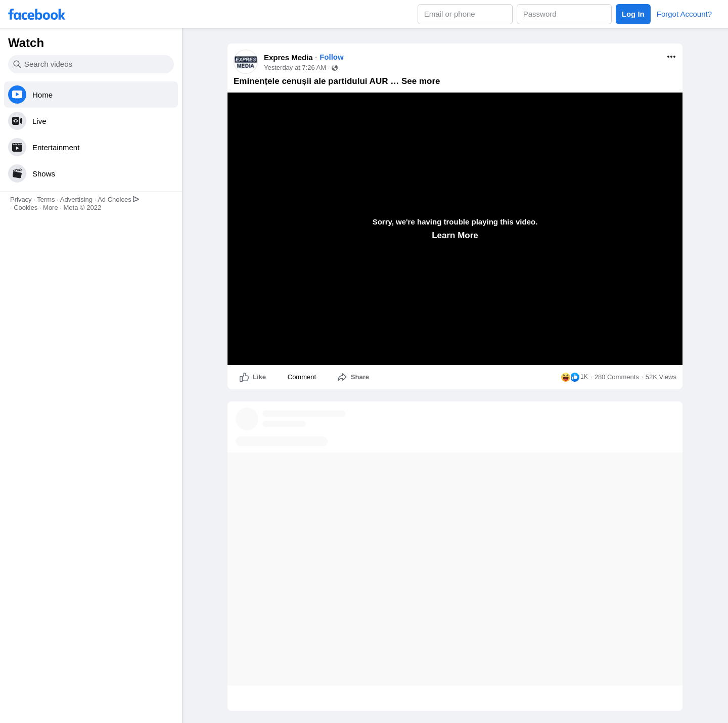
Task: Open Learn More in the video error
Action: (455, 235)
